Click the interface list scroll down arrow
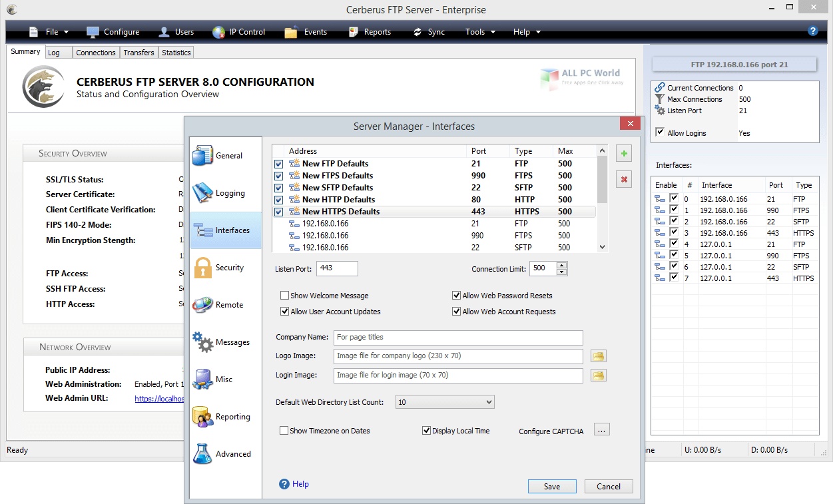This screenshot has width=833, height=504. tap(603, 246)
